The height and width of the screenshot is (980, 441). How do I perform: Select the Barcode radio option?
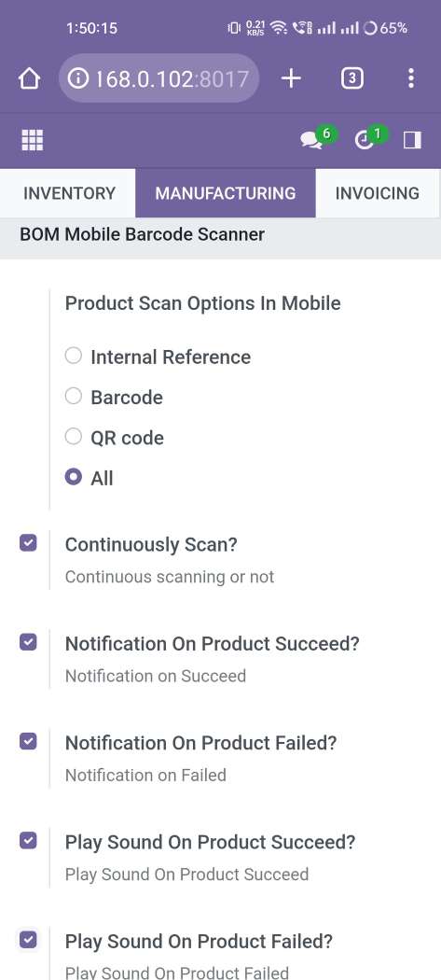point(74,397)
